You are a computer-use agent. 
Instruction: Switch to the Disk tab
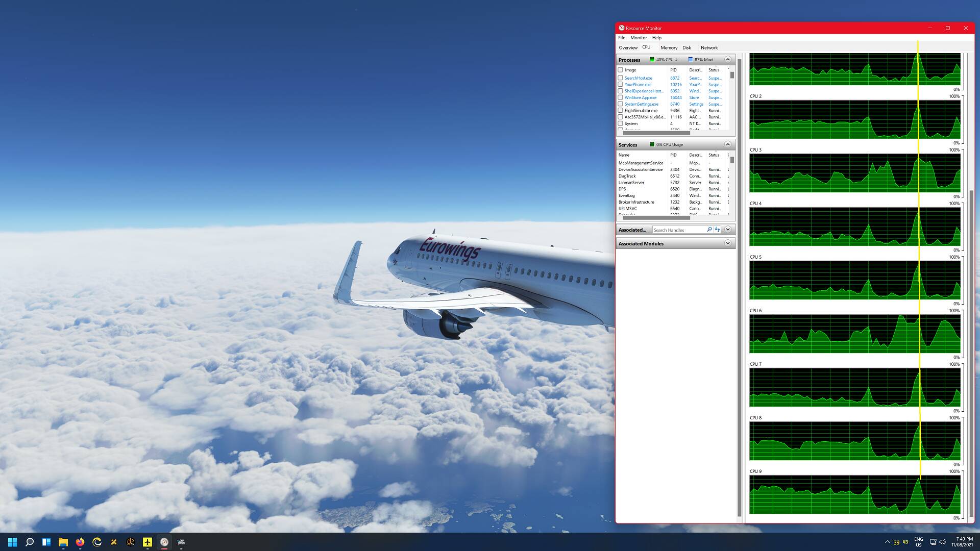click(x=687, y=47)
